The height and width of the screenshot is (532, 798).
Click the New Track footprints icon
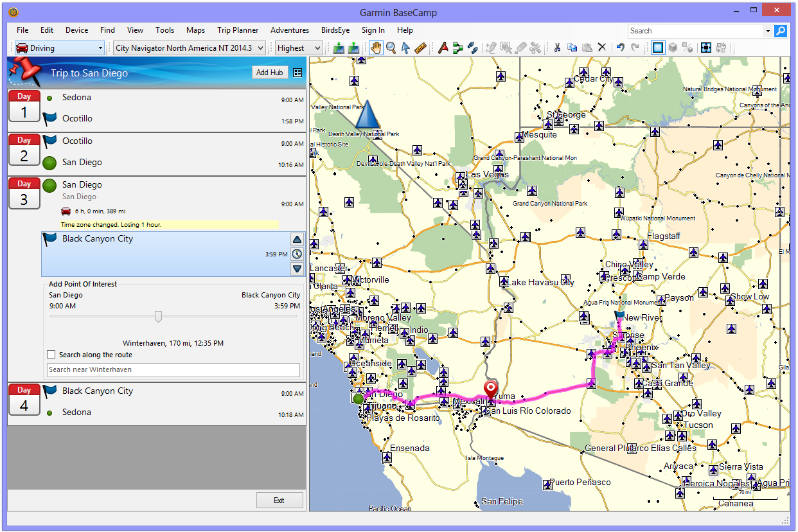[472, 48]
